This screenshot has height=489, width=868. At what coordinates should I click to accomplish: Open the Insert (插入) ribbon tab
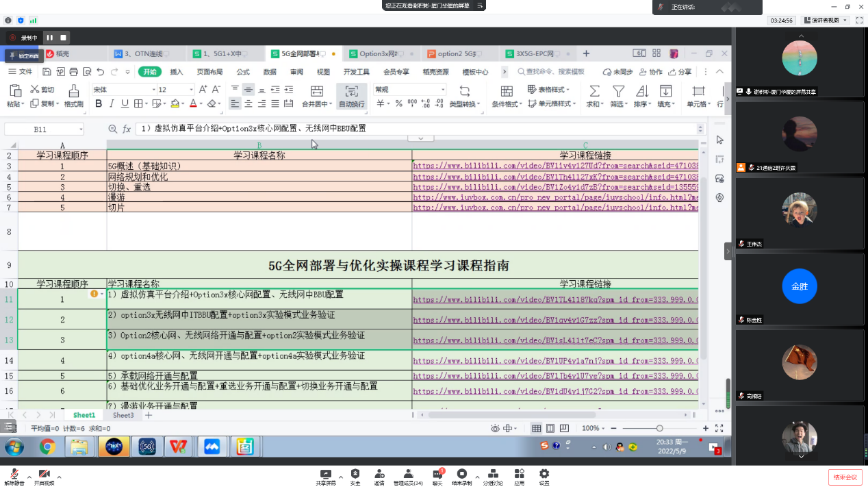pyautogui.click(x=177, y=71)
